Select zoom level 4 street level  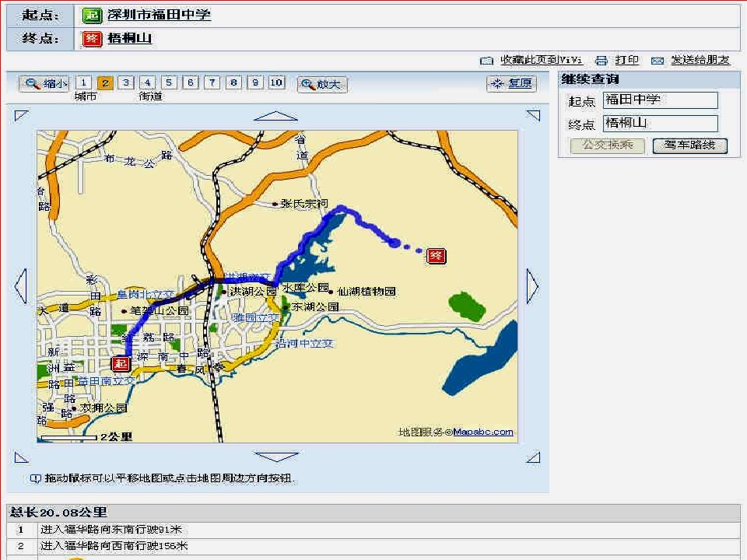147,82
